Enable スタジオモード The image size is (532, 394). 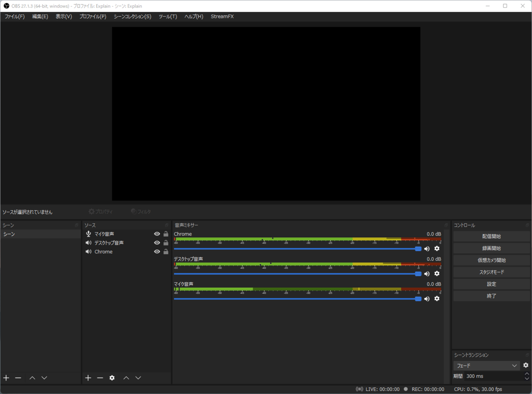[491, 272]
